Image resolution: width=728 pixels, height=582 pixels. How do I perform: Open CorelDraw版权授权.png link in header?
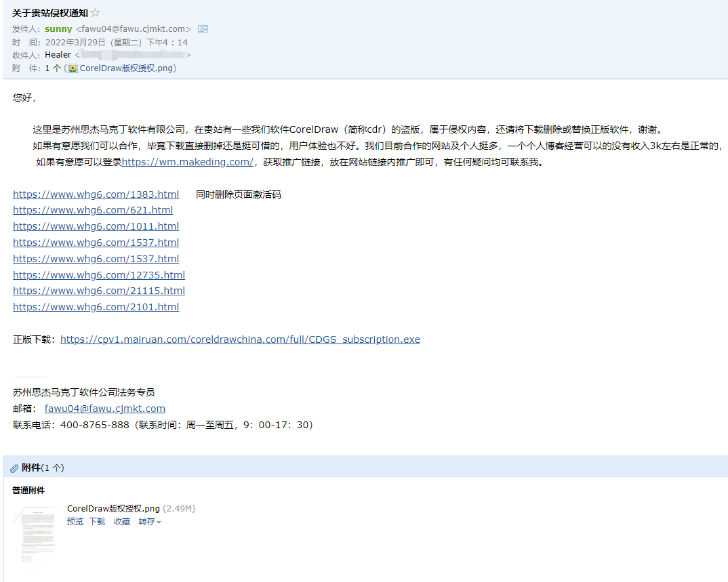pos(126,68)
